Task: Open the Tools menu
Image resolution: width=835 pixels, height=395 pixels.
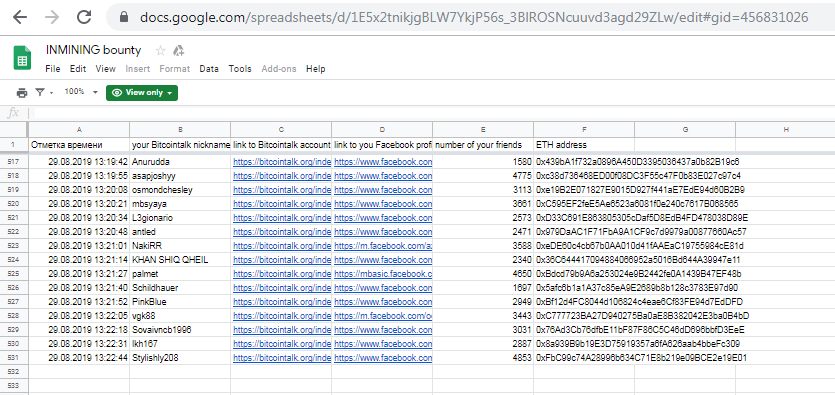Action: 240,69
